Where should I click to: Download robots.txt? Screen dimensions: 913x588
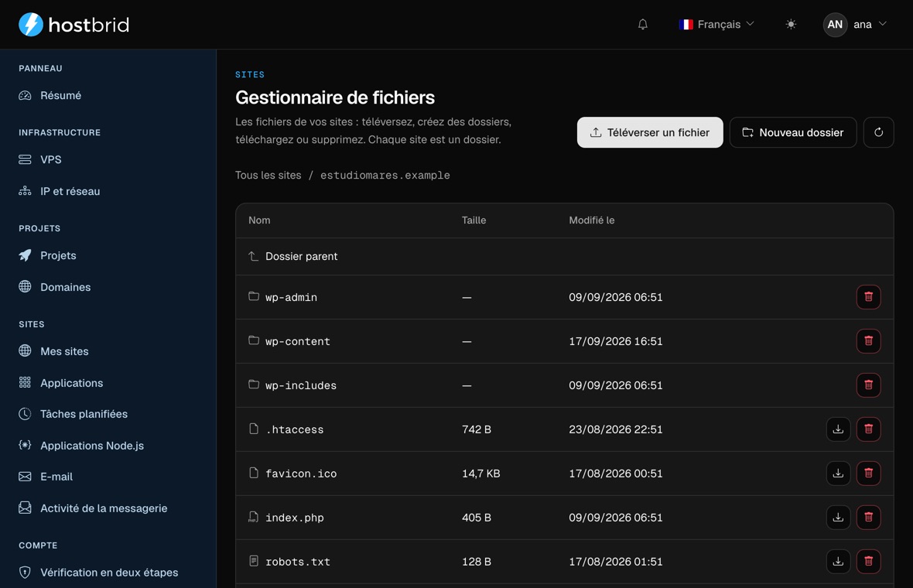pyautogui.click(x=838, y=561)
